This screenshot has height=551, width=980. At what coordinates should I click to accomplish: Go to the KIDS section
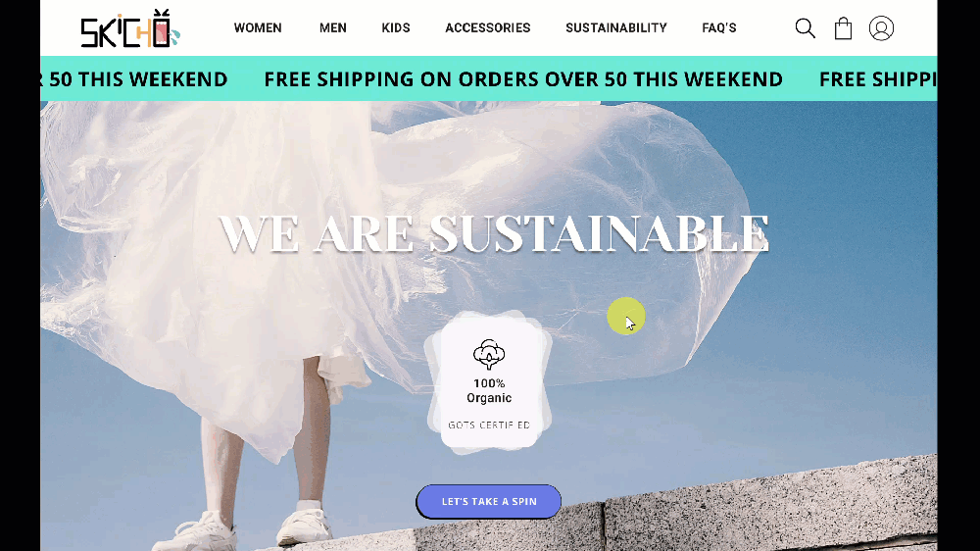[396, 28]
